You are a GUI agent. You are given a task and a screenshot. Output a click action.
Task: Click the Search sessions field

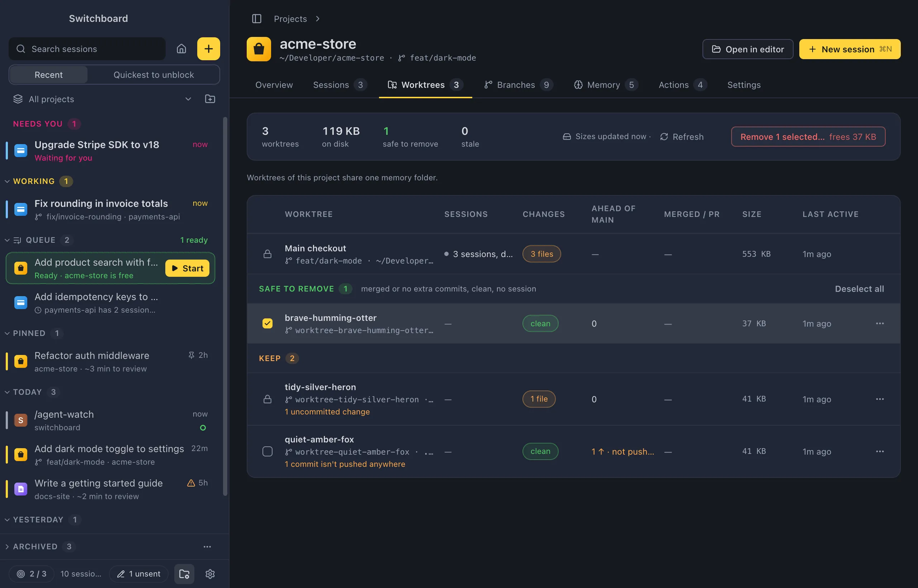click(x=87, y=49)
